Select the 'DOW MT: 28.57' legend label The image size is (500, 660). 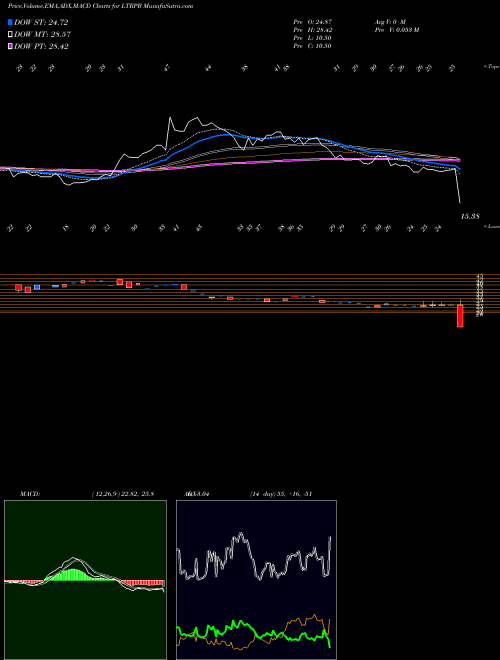pos(42,35)
